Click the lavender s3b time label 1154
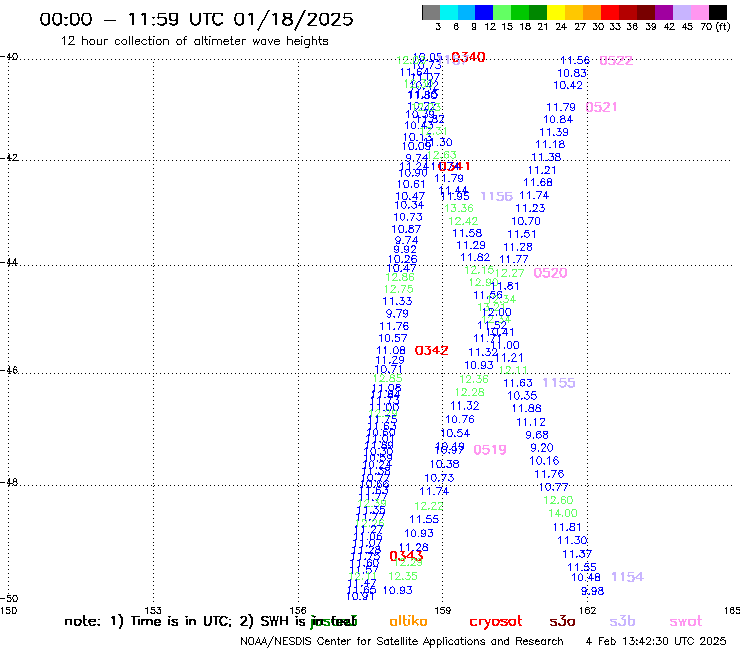The width and height of the screenshot is (740, 650). click(x=627, y=577)
